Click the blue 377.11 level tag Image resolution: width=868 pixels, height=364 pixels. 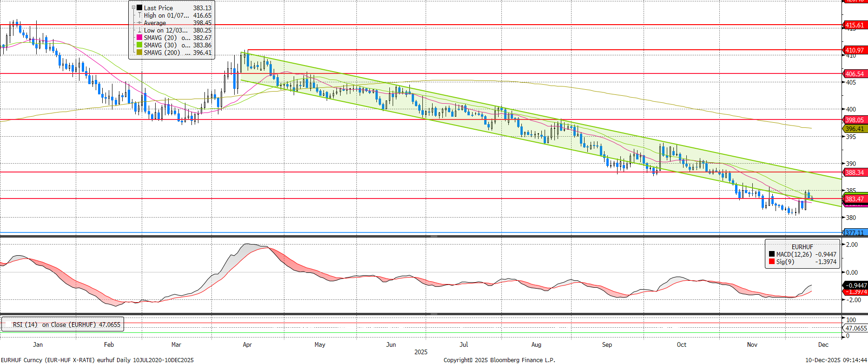[x=855, y=232]
